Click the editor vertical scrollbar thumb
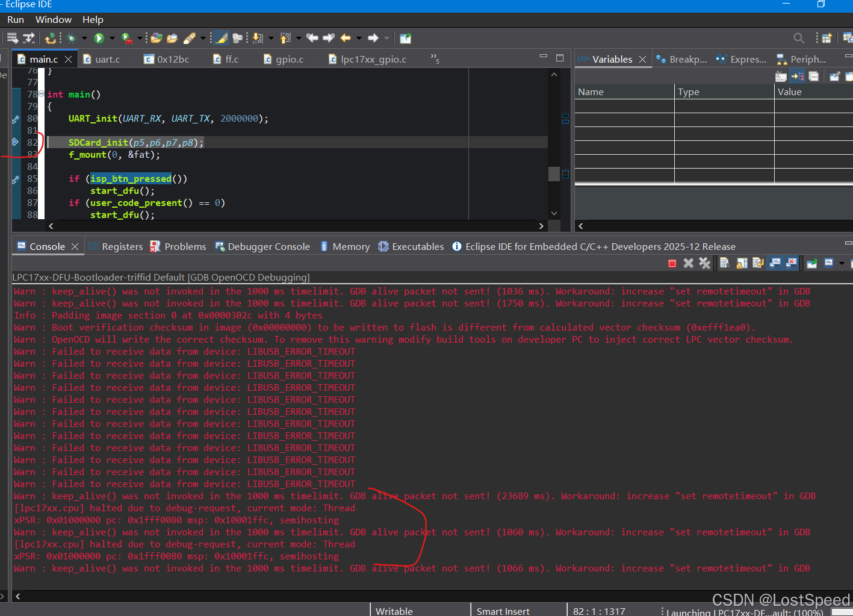This screenshot has width=853, height=616. [x=554, y=173]
